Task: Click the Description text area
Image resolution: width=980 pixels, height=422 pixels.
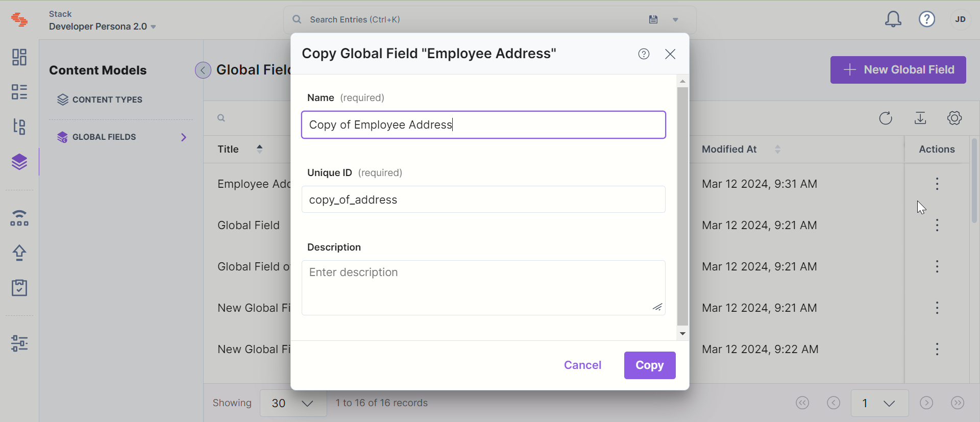Action: click(483, 288)
